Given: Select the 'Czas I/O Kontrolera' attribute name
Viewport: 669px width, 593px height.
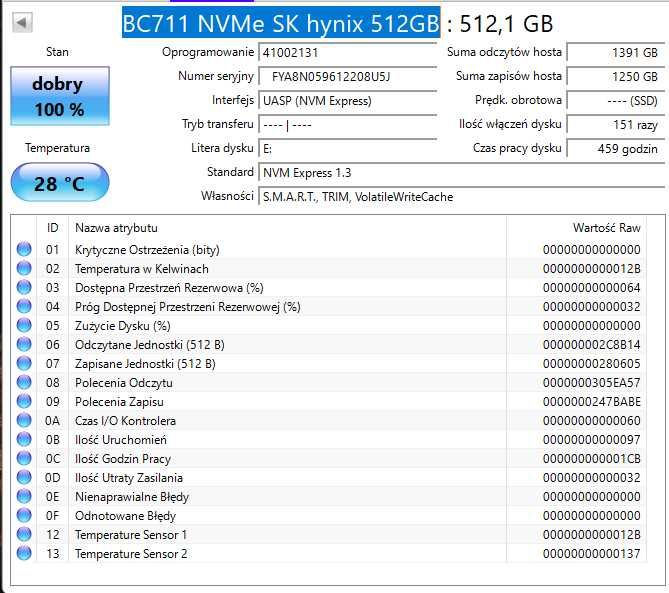Looking at the screenshot, I should click(x=125, y=421).
